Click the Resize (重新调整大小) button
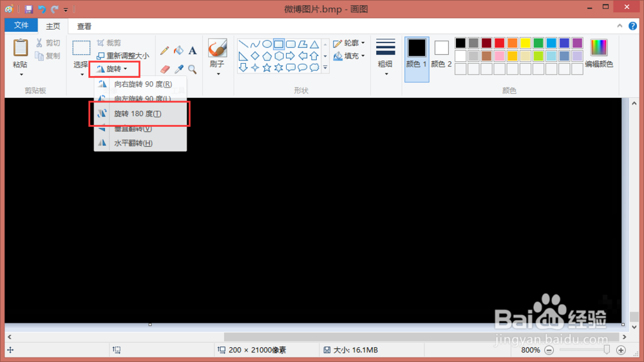 tap(123, 55)
